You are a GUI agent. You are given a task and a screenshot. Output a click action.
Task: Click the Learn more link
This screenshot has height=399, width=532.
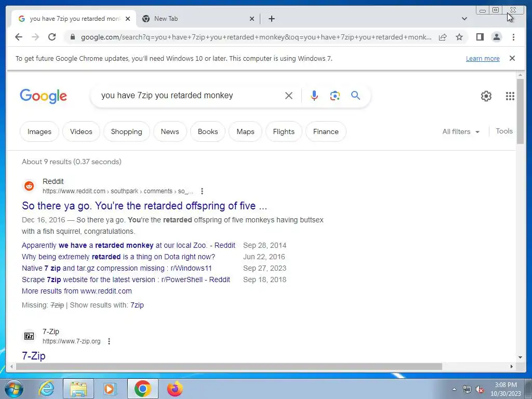pos(483,59)
